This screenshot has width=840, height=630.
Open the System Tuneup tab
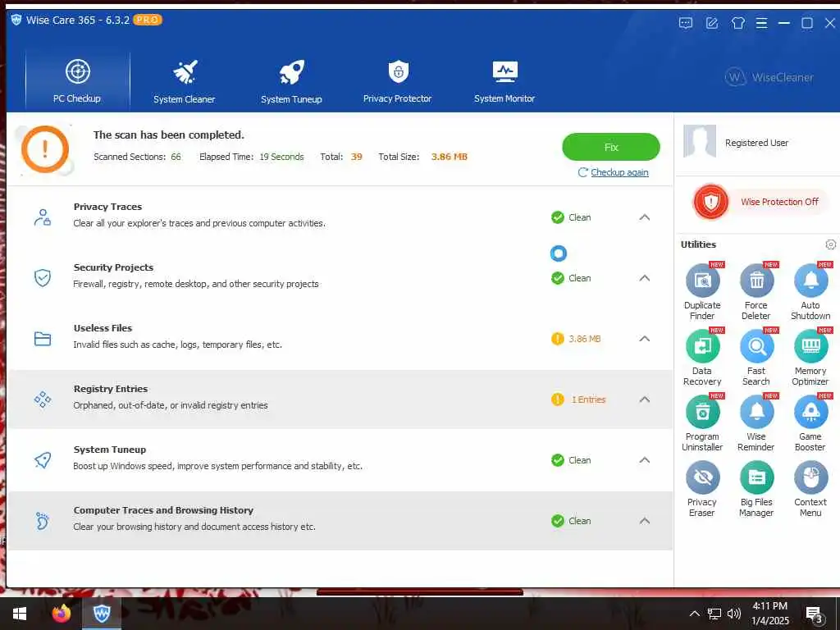point(291,82)
